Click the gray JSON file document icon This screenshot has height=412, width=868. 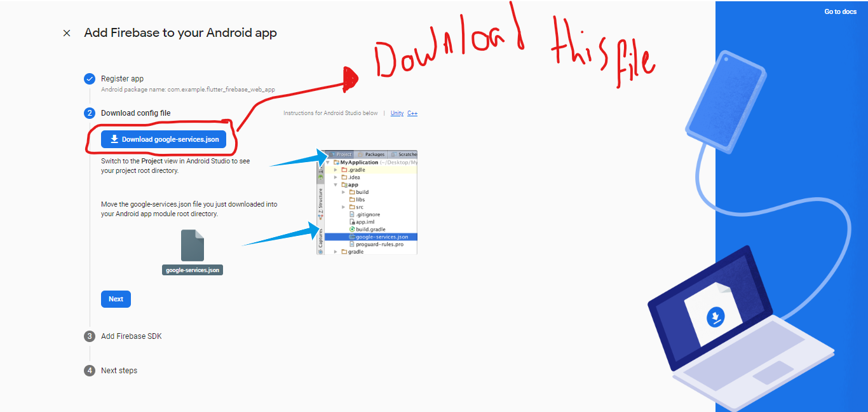(x=193, y=245)
